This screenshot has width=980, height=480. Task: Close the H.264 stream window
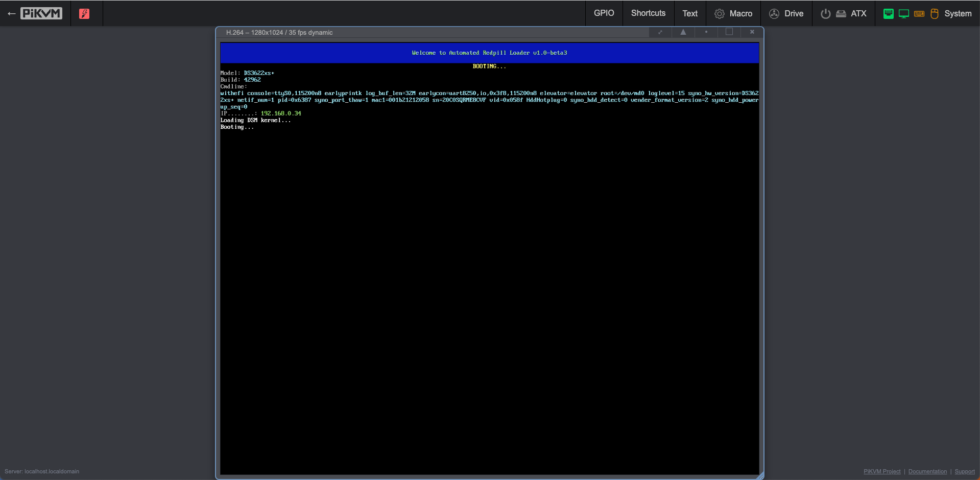(752, 32)
